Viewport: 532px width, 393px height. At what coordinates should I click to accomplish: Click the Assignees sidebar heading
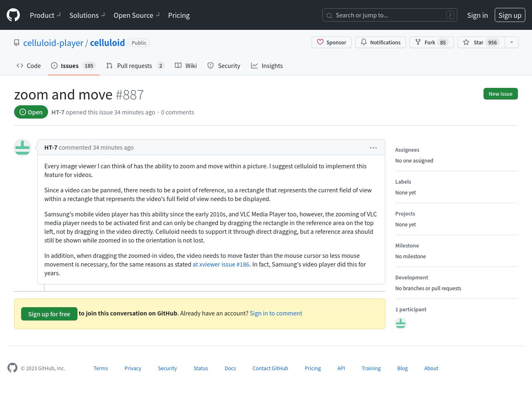click(x=407, y=150)
